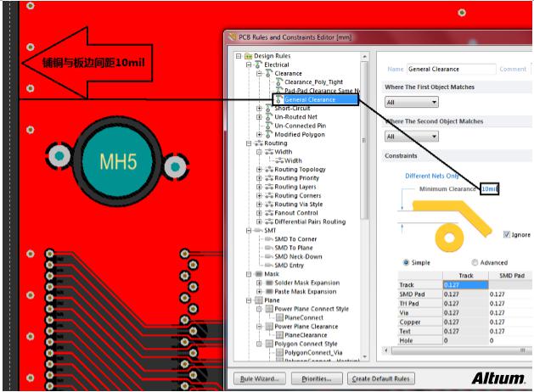The width and height of the screenshot is (534, 392).
Task: Open the second object matches All dropdown
Action: tap(411, 136)
